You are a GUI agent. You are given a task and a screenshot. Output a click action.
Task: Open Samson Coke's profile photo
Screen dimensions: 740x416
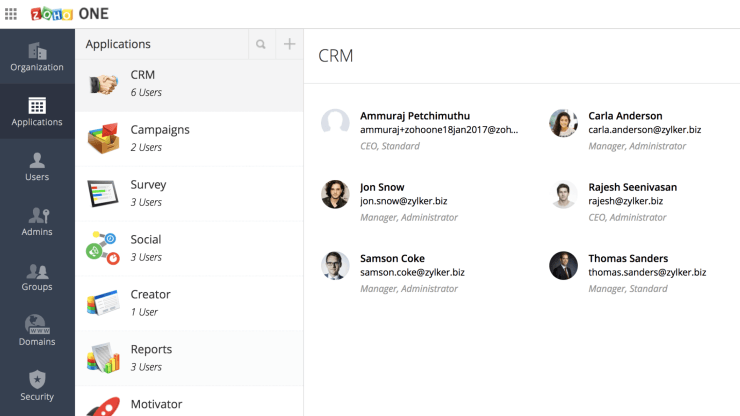(x=335, y=265)
